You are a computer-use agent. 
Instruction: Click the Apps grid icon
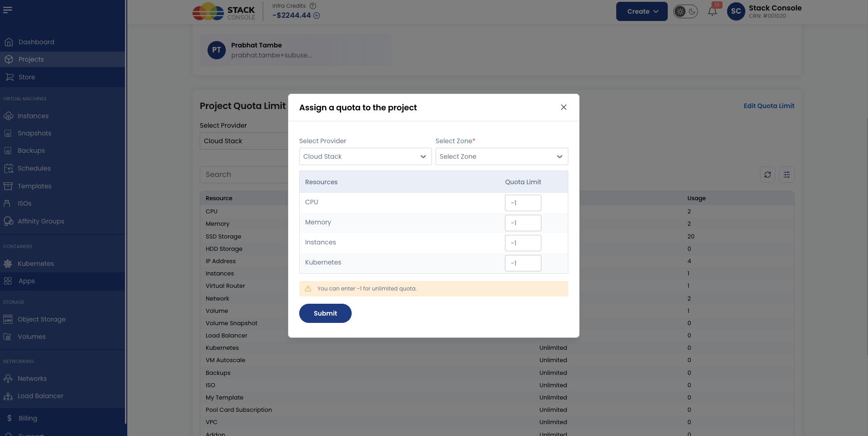pos(8,281)
